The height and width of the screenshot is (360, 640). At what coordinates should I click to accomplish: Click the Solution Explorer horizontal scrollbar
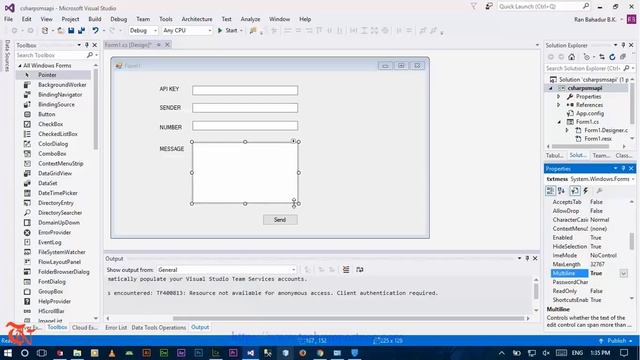coord(580,147)
